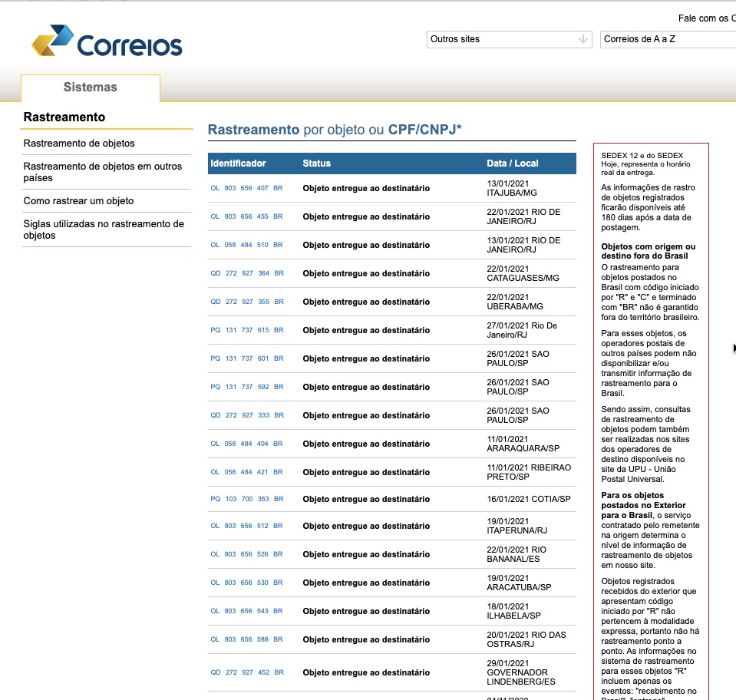Expand the Correios de A a Z dropdown
This screenshot has width=736, height=700.
click(666, 39)
